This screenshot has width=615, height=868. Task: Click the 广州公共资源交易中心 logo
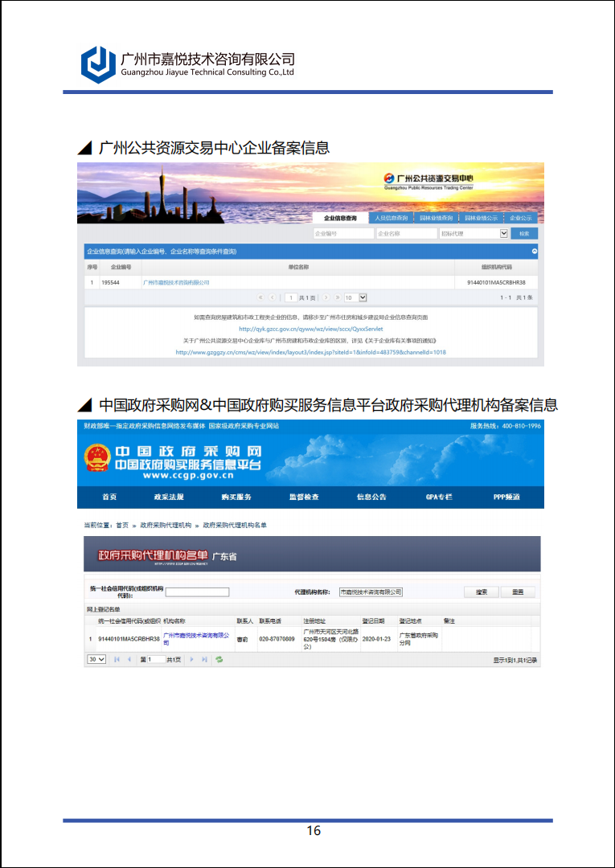click(x=428, y=180)
